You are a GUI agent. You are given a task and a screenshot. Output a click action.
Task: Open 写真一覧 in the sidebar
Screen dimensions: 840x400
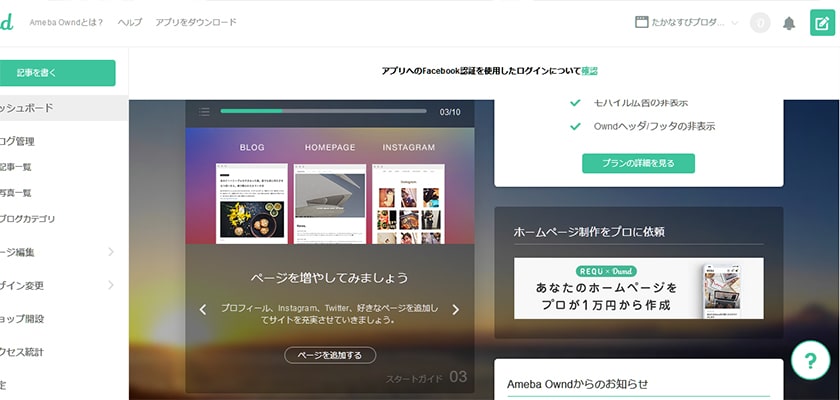click(x=16, y=193)
